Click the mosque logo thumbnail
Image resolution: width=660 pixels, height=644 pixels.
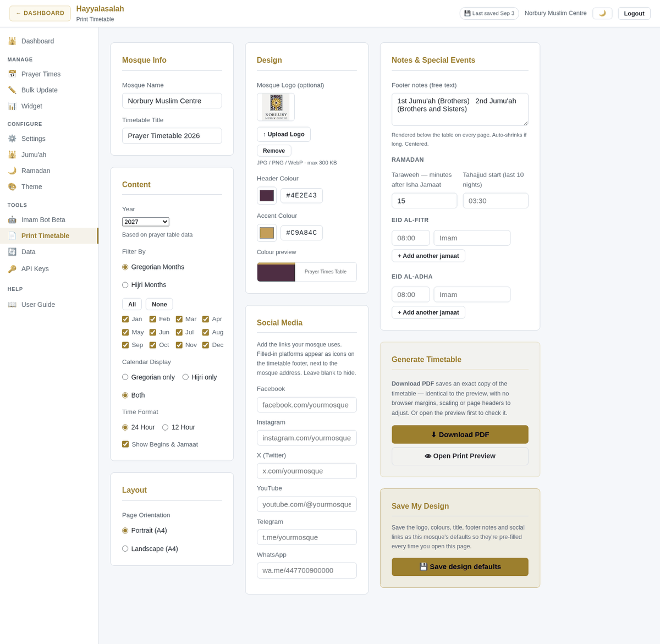[276, 107]
